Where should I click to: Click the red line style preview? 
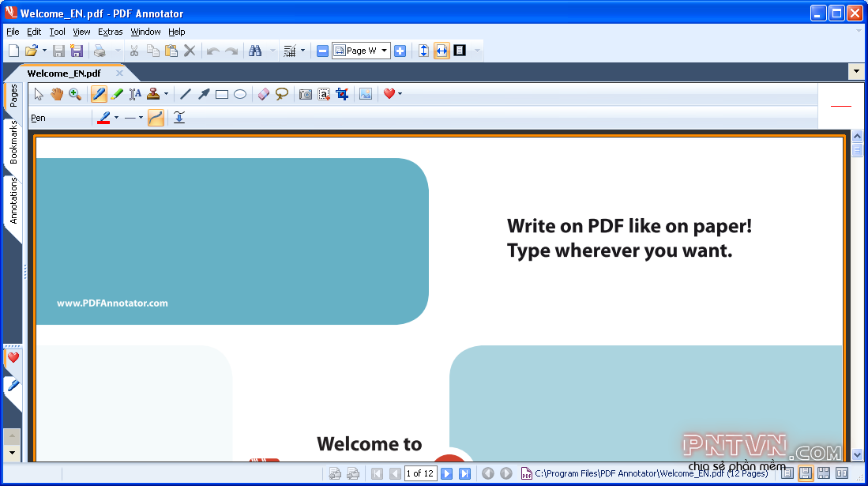(x=841, y=106)
